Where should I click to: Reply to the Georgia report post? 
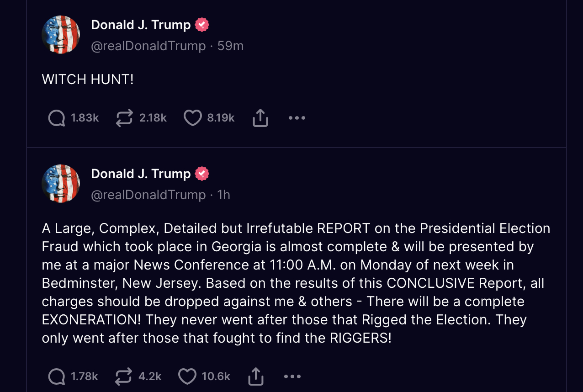[x=57, y=376]
